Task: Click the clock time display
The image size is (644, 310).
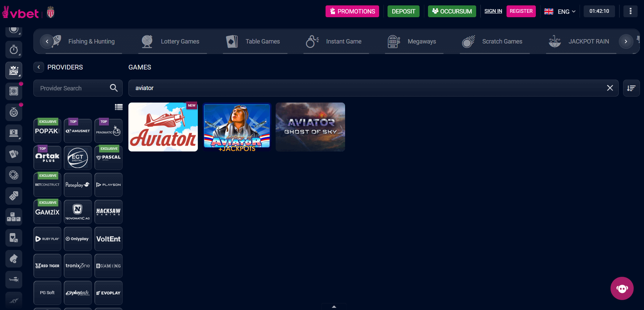Action: [599, 11]
